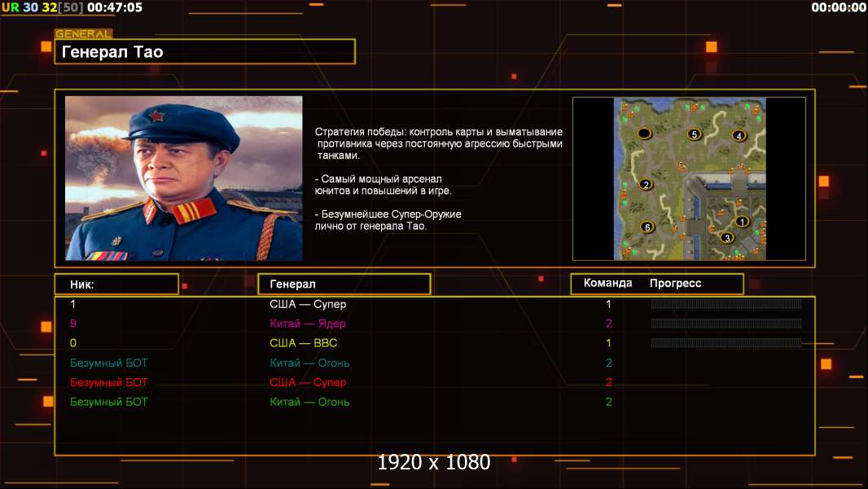Click start position marker 1 on the minimap

pyautogui.click(x=742, y=222)
